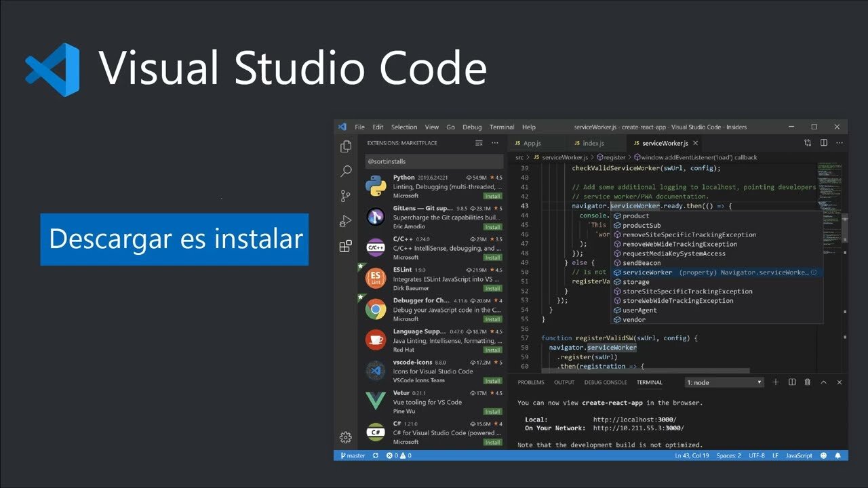This screenshot has width=868, height=488.
Task: Click the 'register' breadcrumb item
Action: tap(611, 157)
